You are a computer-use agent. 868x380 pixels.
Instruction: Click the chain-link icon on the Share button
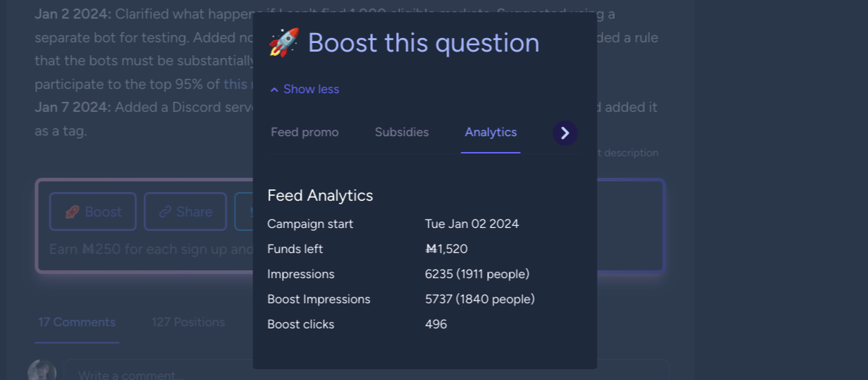(166, 212)
